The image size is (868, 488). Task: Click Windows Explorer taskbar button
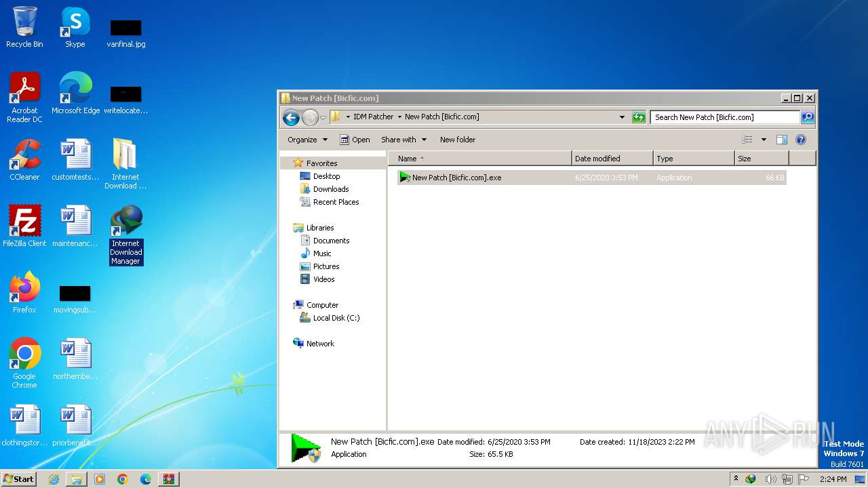(77, 479)
